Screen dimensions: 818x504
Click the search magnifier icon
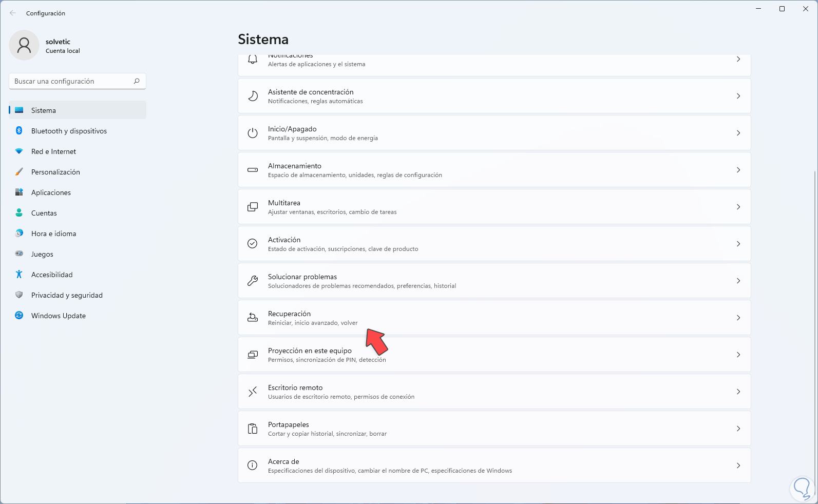137,81
